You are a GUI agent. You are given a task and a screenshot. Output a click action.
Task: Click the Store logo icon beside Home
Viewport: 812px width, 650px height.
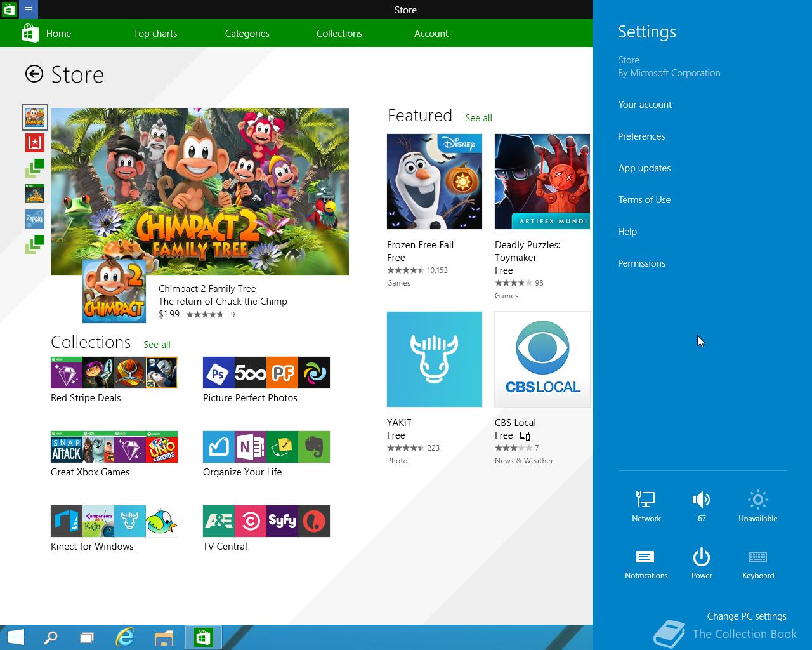[30, 33]
